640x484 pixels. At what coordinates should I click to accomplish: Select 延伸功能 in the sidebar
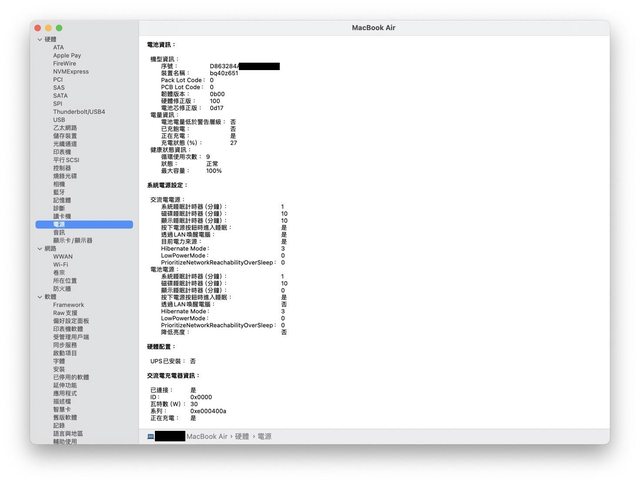65,385
